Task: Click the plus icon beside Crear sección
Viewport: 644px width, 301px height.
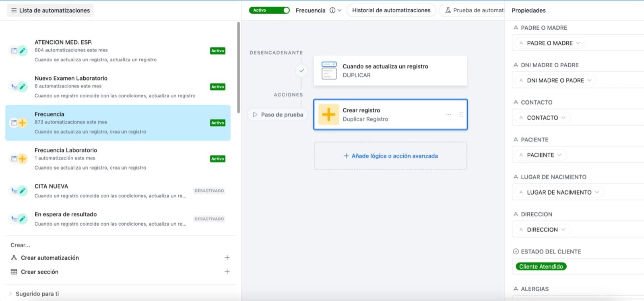Action: (x=227, y=272)
